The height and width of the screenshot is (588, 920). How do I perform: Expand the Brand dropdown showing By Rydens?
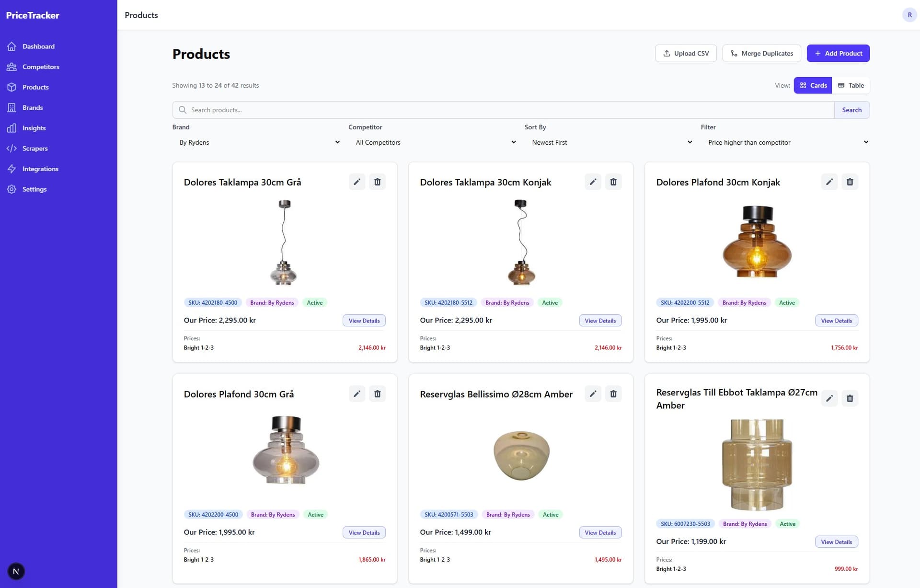point(259,142)
